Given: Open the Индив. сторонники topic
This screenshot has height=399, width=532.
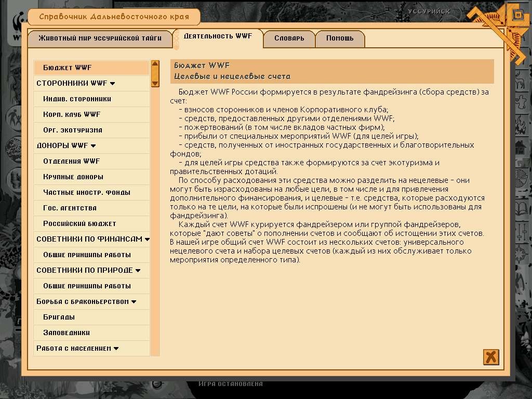Looking at the screenshot, I should coord(91,99).
